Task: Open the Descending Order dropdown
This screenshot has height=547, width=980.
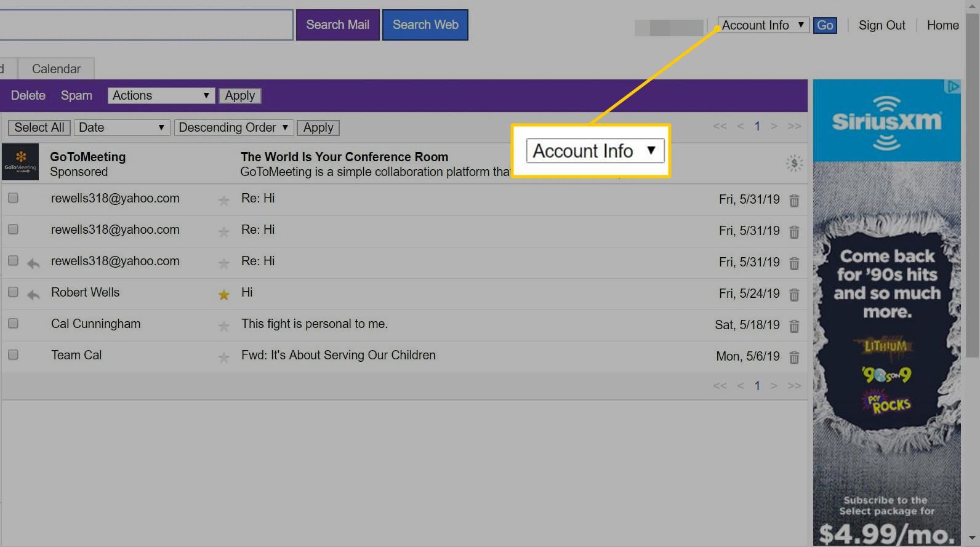Action: [x=234, y=127]
